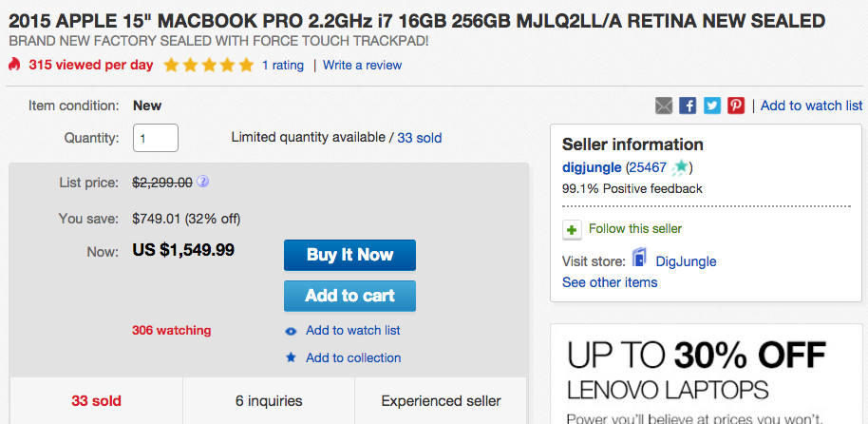This screenshot has height=424, width=868.
Task: Click the star icon beside Add to collection
Action: tap(291, 357)
